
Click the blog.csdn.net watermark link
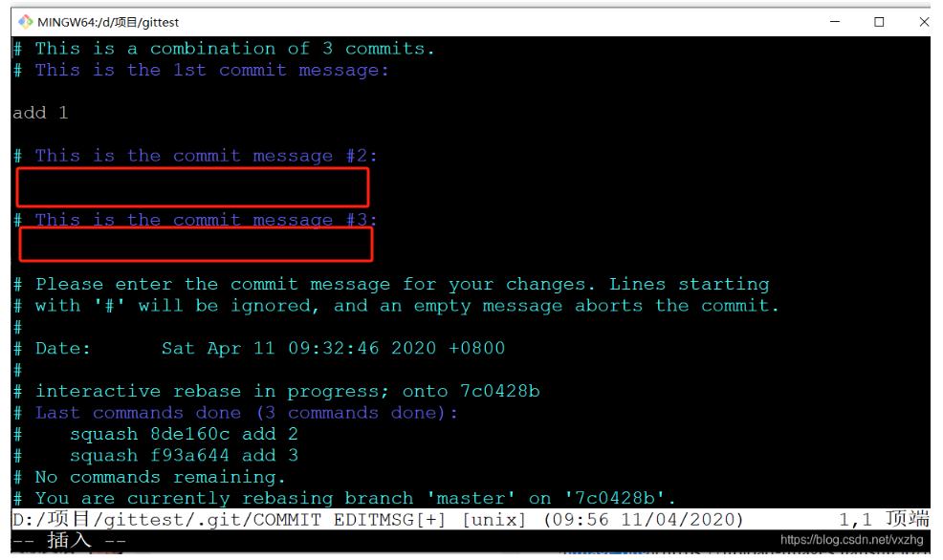click(851, 540)
